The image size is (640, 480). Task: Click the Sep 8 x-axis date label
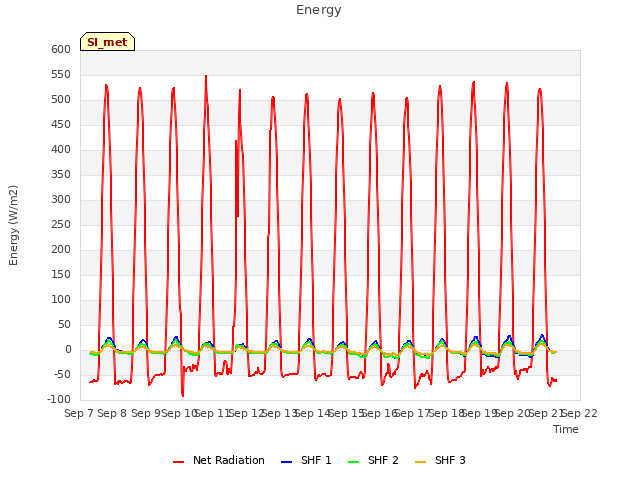point(112,413)
